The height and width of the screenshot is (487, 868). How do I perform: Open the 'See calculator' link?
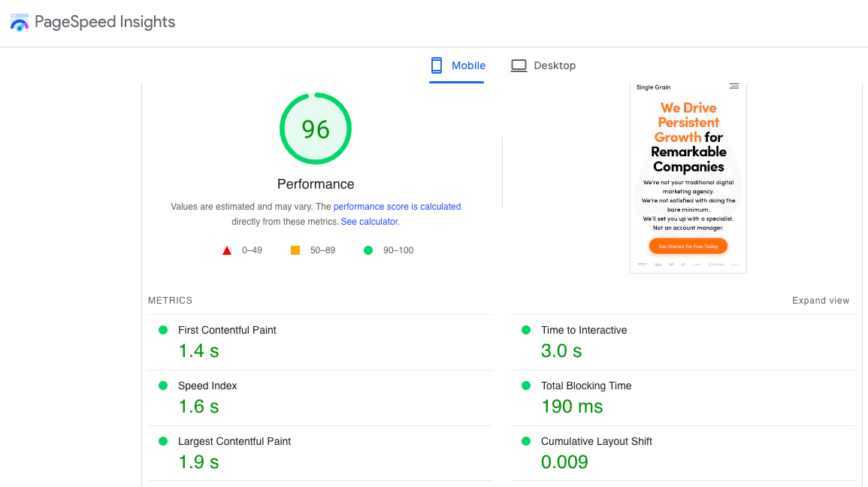369,222
